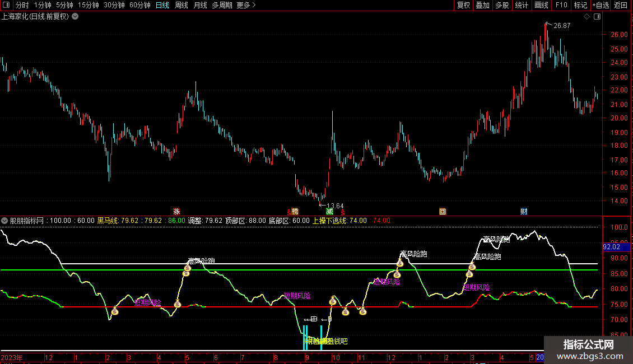This screenshot has height=364, width=633.
Task: Switch to 周线 weekly chart
Action: (x=181, y=5)
